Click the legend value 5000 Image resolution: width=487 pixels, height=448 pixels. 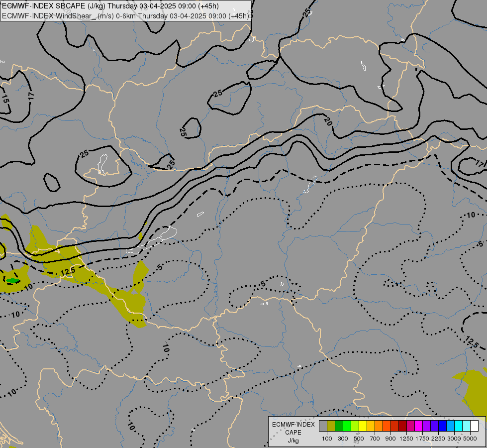point(470,439)
